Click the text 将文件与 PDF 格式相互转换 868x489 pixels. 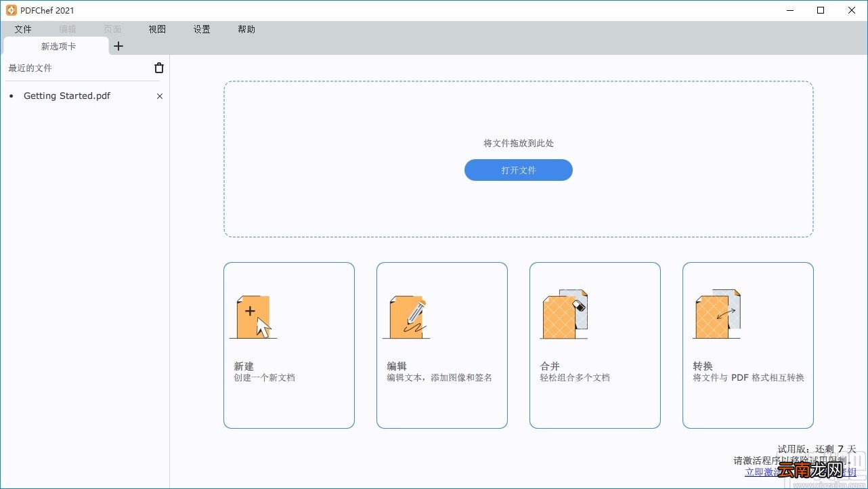tap(748, 378)
